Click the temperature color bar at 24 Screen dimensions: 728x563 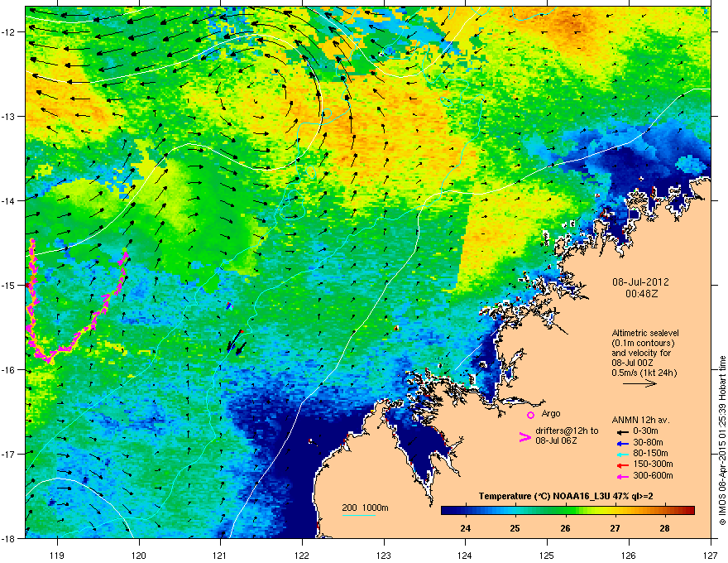click(x=466, y=511)
